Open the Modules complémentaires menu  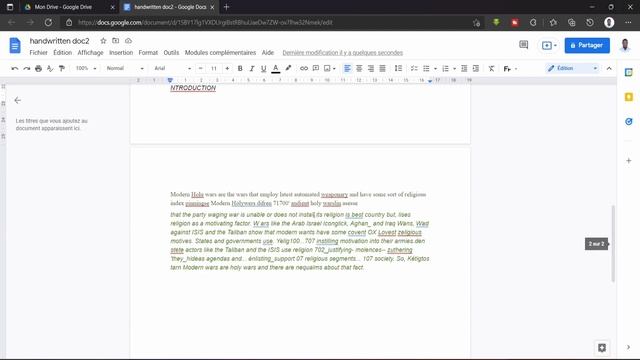click(x=220, y=53)
